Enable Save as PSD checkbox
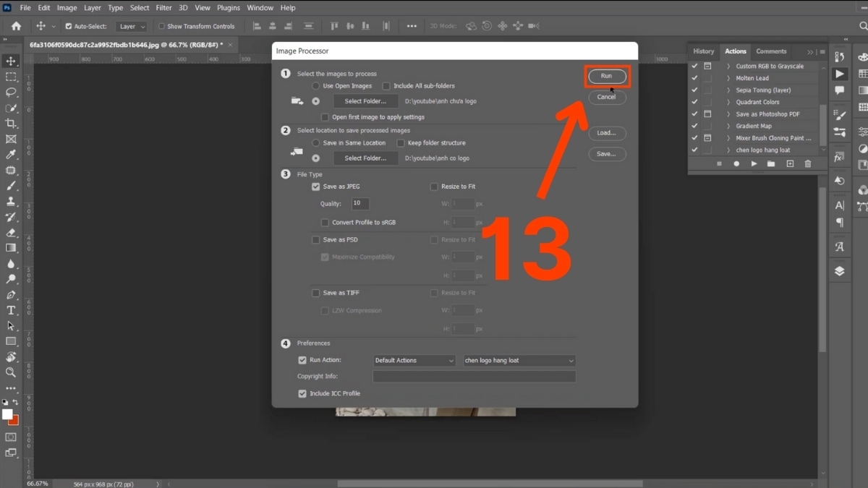Image resolution: width=868 pixels, height=488 pixels. click(315, 240)
